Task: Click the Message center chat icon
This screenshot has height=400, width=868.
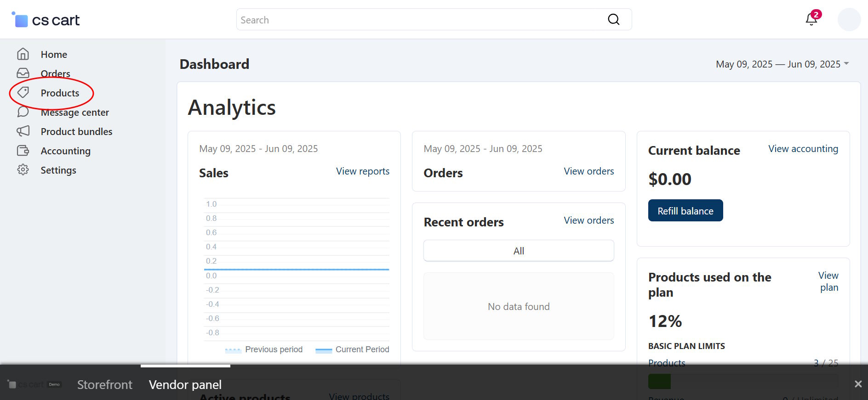Action: tap(23, 112)
